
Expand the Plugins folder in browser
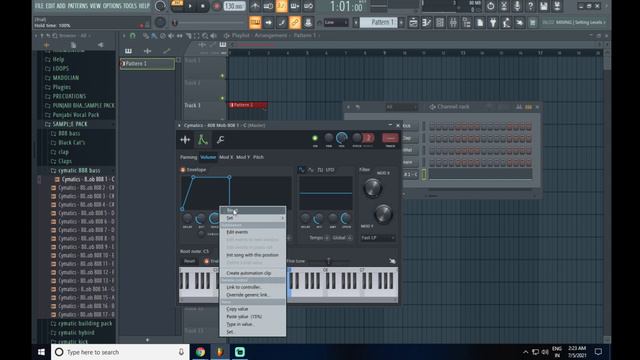(62, 87)
